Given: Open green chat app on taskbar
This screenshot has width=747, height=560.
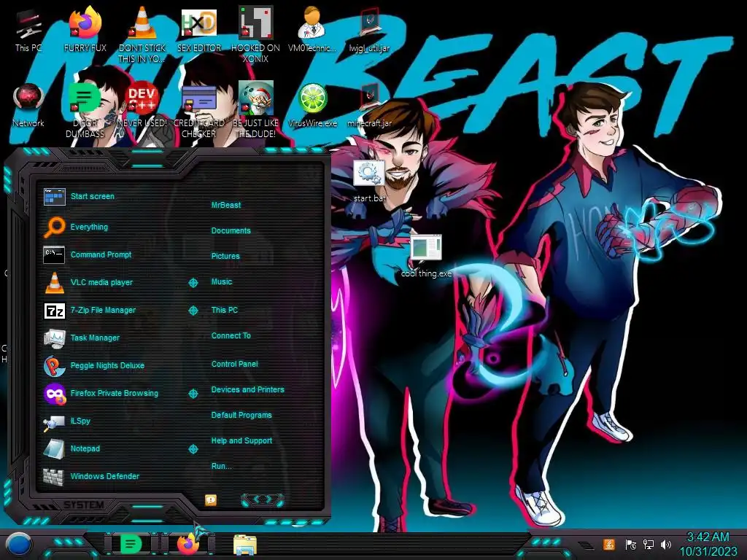Looking at the screenshot, I should 130,544.
